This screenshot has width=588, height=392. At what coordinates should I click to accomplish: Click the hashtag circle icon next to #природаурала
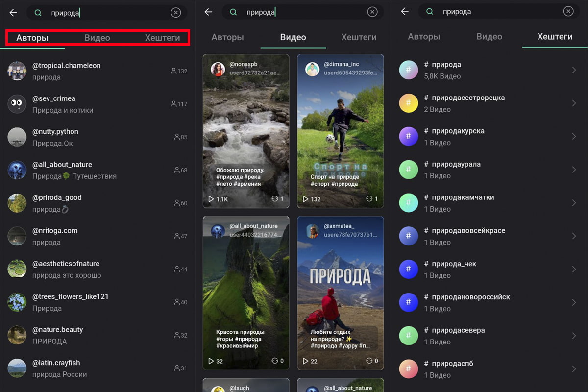coord(408,170)
